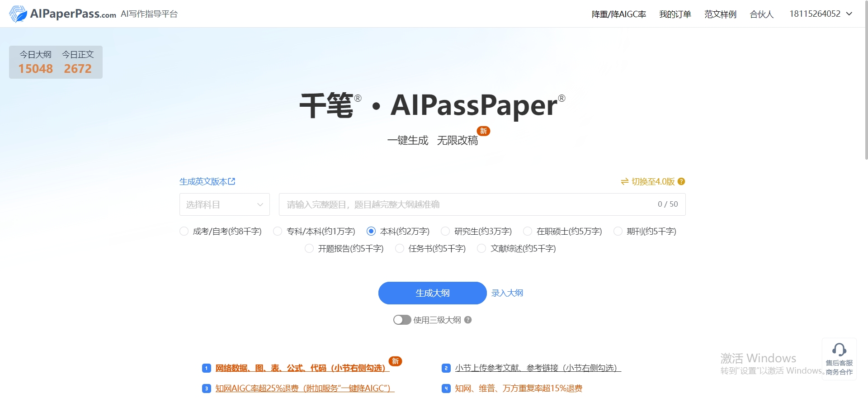Select 文献综述(约5千字) radio option
868x398 pixels.
(x=482, y=248)
